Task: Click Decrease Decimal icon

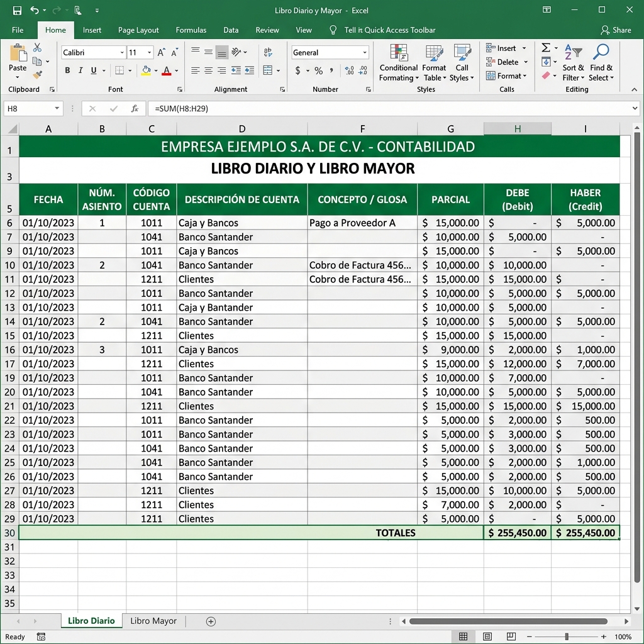Action: pyautogui.click(x=363, y=70)
